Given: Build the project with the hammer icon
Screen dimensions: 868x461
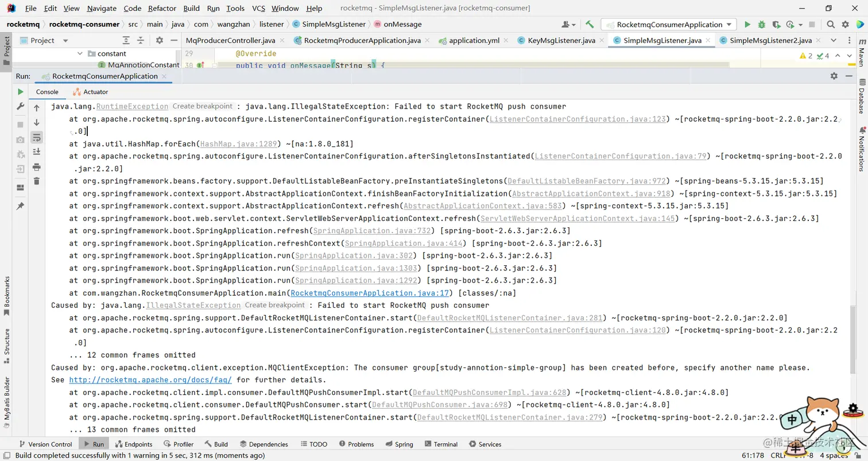Looking at the screenshot, I should (x=590, y=25).
